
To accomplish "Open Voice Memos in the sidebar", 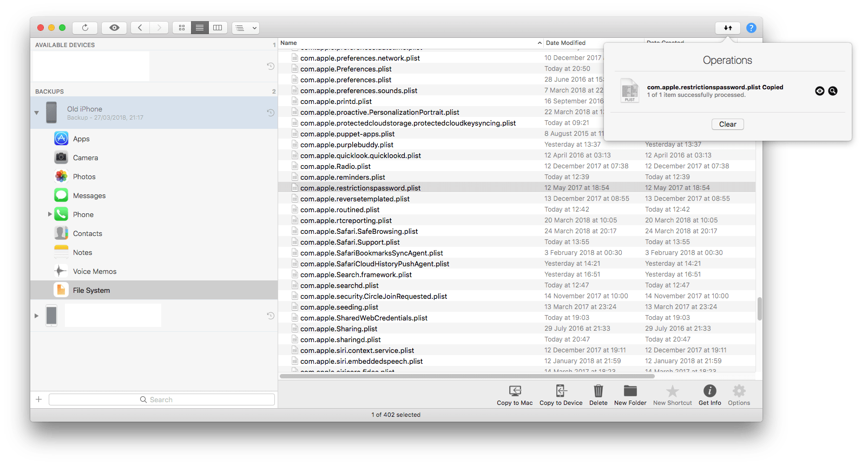I will coord(95,272).
